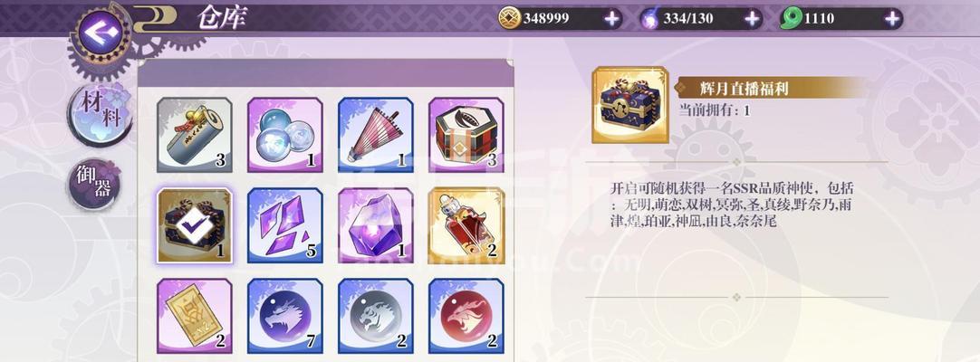Open the 辉月直播福利 chest preview image
The height and width of the screenshot is (362, 980).
tap(630, 105)
